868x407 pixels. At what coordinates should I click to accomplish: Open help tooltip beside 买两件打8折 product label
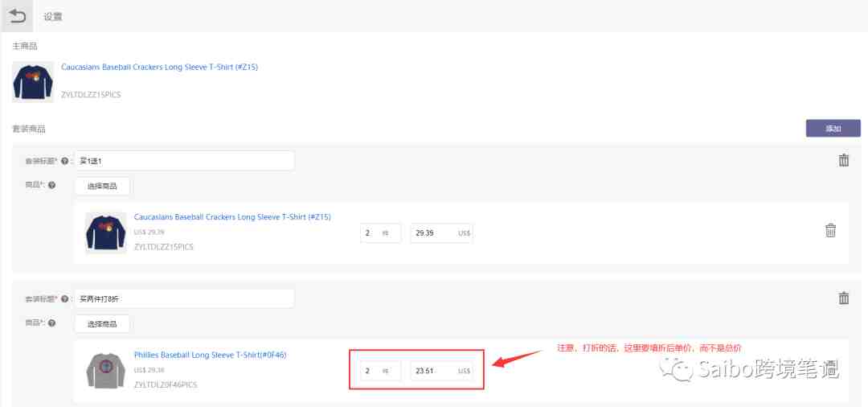coord(51,323)
